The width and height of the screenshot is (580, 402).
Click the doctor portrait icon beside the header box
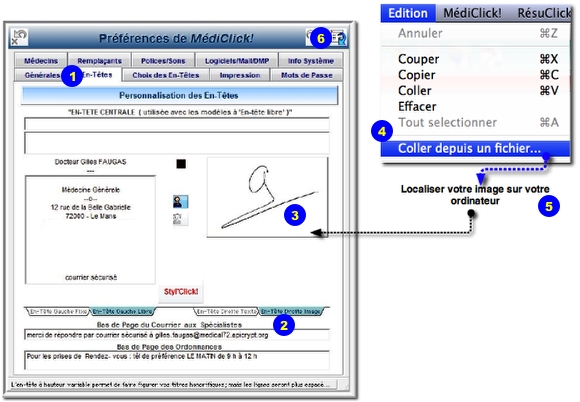(181, 202)
